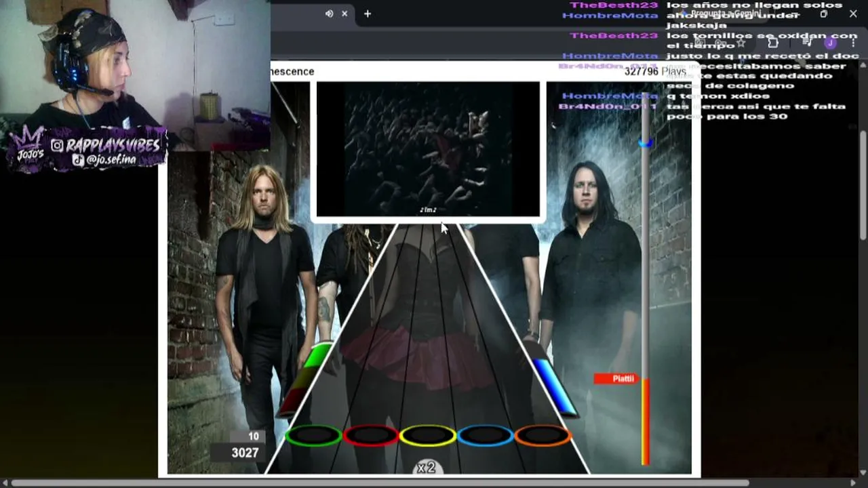
Task: Bookmark this page with the star icon
Action: 741,43
